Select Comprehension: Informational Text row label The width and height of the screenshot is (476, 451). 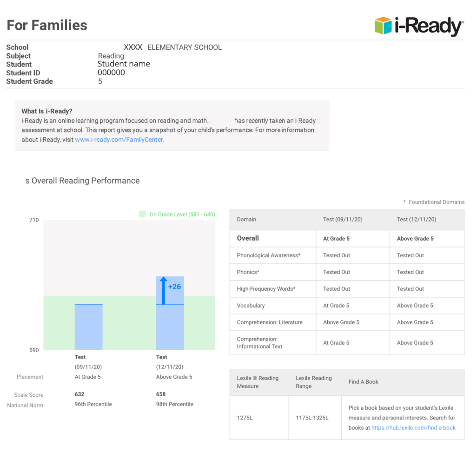click(x=259, y=343)
